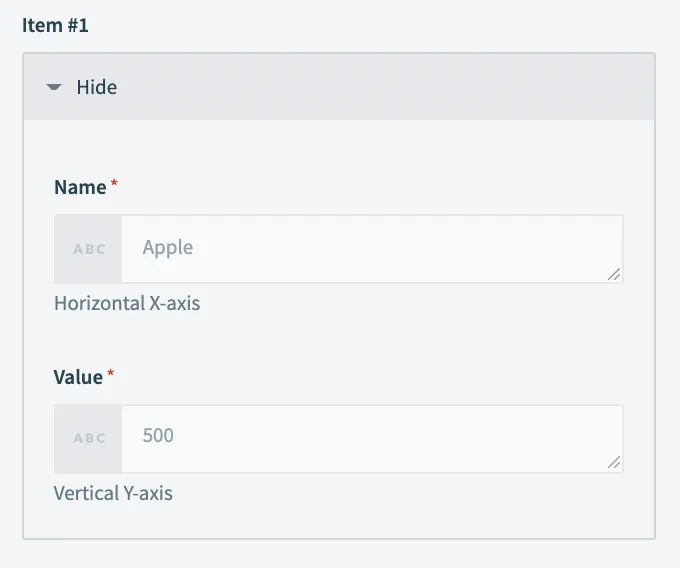Focus the Value text field
The width and height of the screenshot is (680, 568).
(x=370, y=439)
